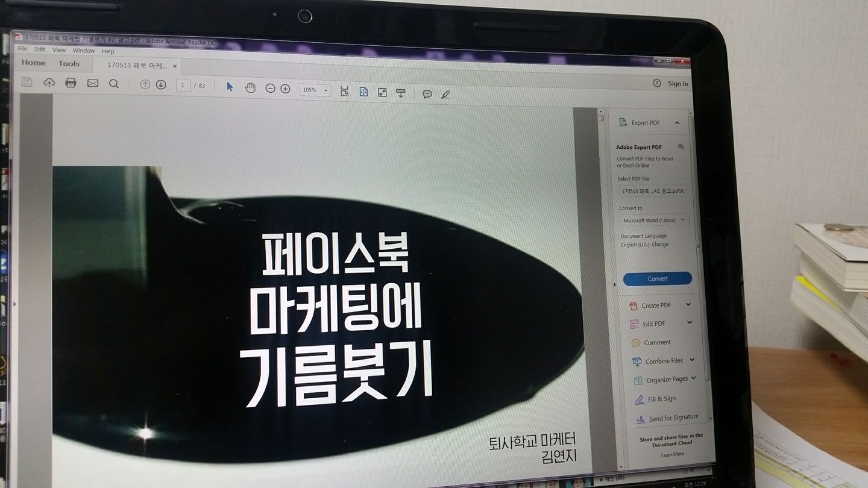This screenshot has width=868, height=488.
Task: Click the upload to cloud icon
Action: tap(49, 83)
